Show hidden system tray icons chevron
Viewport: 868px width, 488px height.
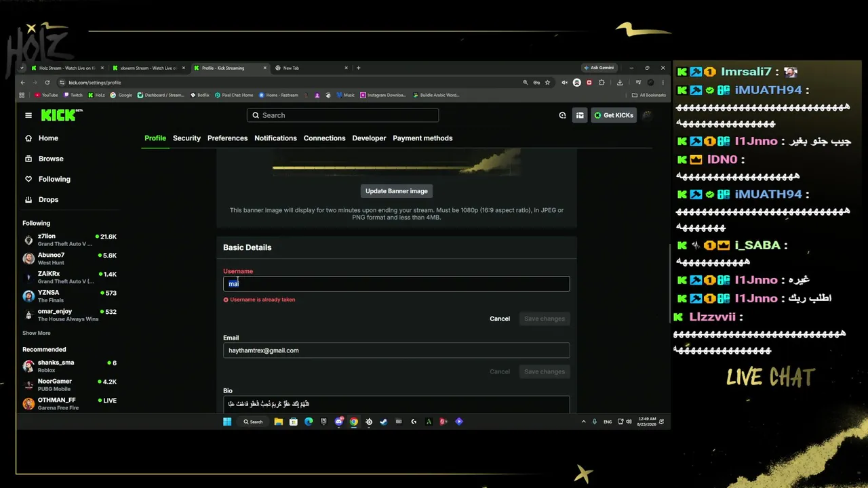point(583,422)
